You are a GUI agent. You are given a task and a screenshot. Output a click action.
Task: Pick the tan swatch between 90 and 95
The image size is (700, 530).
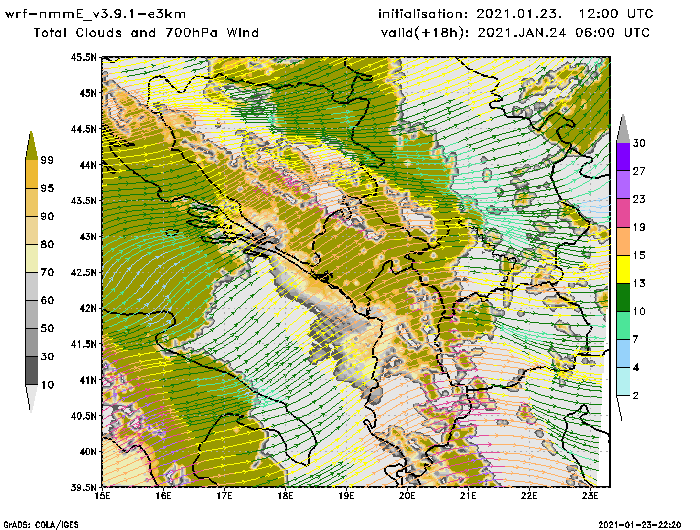(x=32, y=202)
